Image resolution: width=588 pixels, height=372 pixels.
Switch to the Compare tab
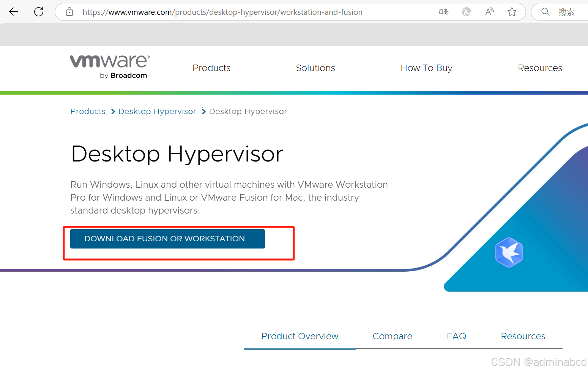tap(392, 336)
